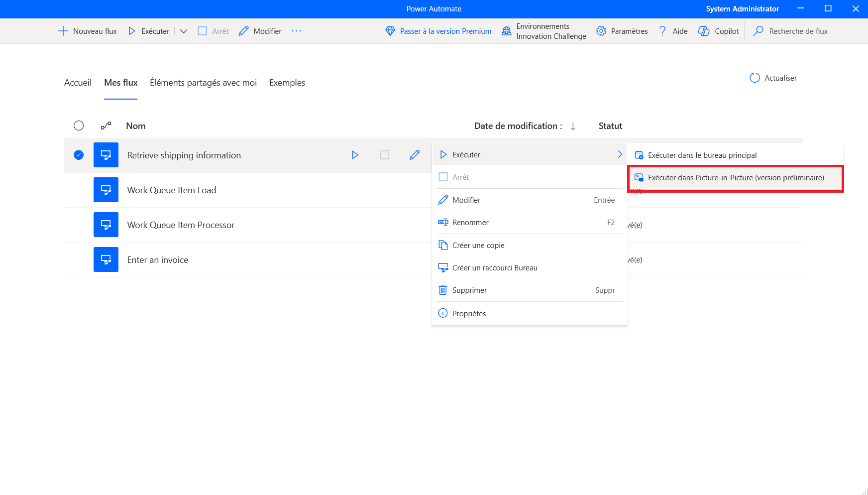Click the Work Queue Item Load flow icon
The image size is (868, 495).
click(106, 190)
